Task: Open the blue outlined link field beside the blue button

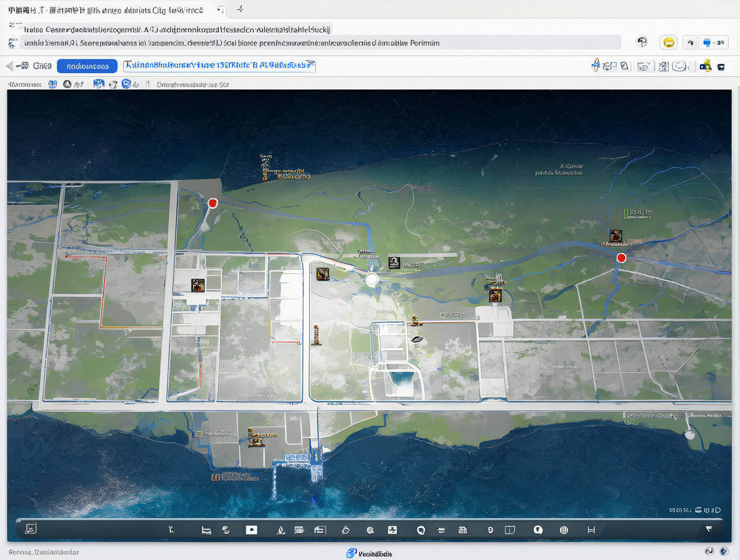Action: click(219, 66)
